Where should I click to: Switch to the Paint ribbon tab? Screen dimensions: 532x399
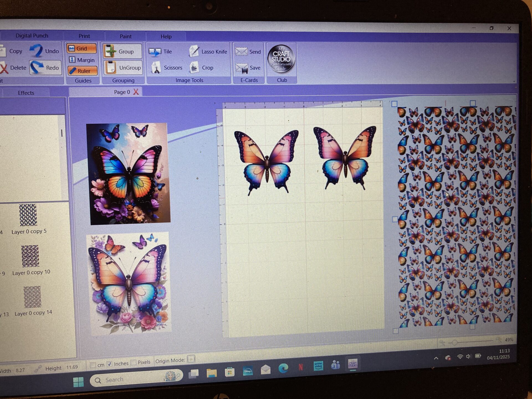[x=125, y=36]
